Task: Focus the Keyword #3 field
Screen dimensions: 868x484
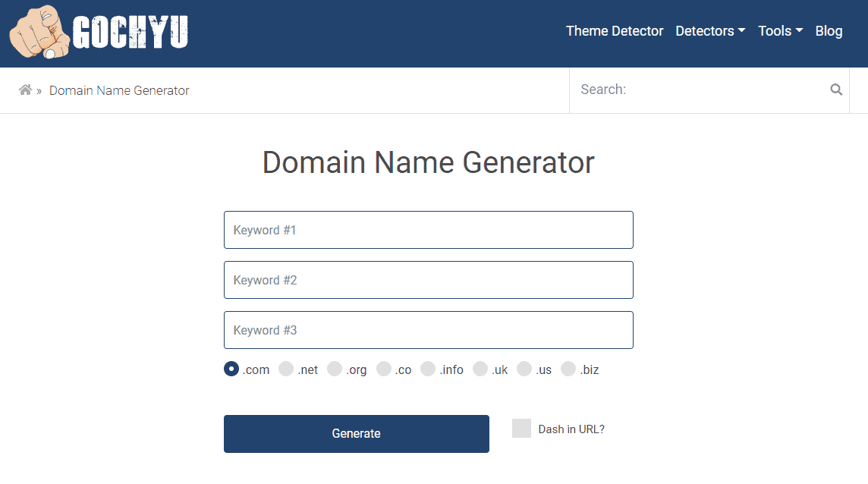Action: [x=429, y=330]
